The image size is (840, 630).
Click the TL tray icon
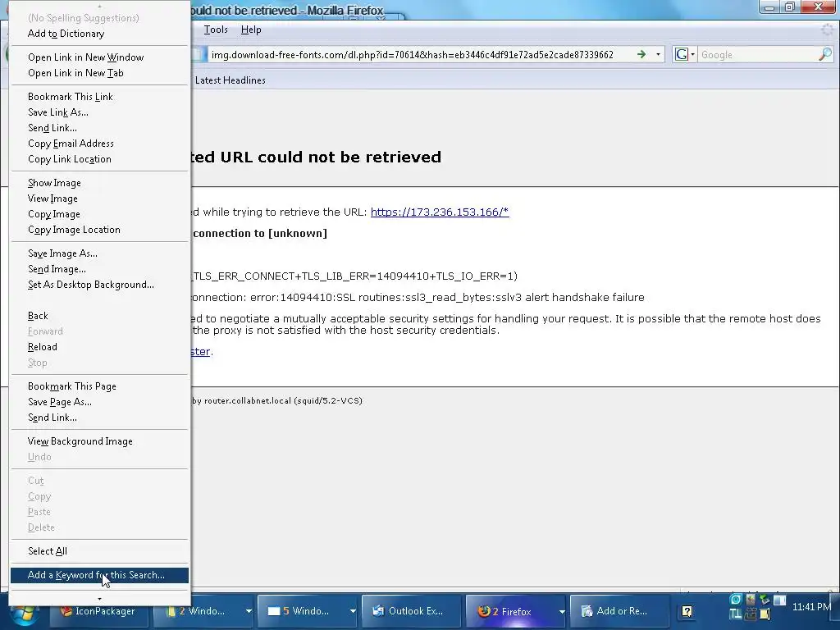[x=736, y=614]
